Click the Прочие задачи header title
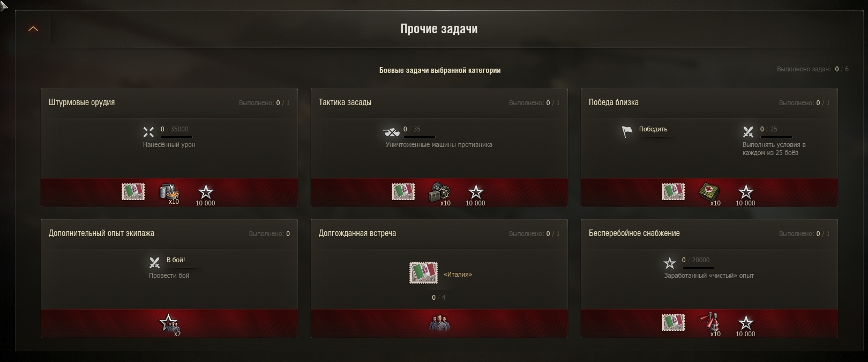Screen dimensions: 868x362 pyautogui.click(x=439, y=29)
